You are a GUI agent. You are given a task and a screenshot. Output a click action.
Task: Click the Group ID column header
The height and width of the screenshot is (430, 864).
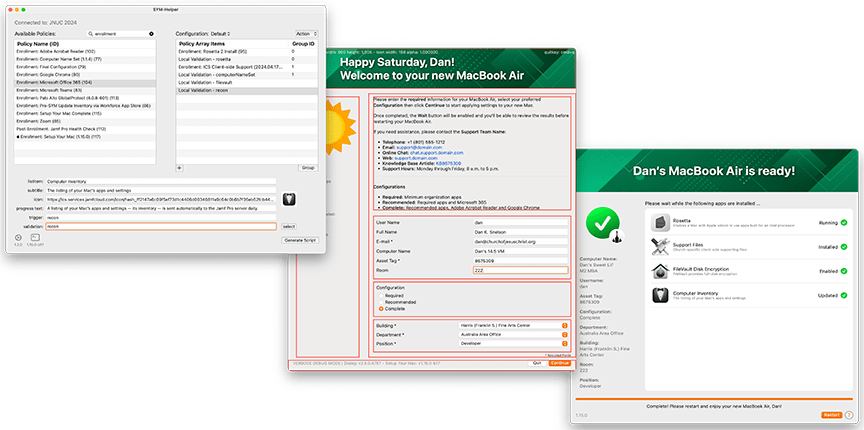(x=304, y=44)
